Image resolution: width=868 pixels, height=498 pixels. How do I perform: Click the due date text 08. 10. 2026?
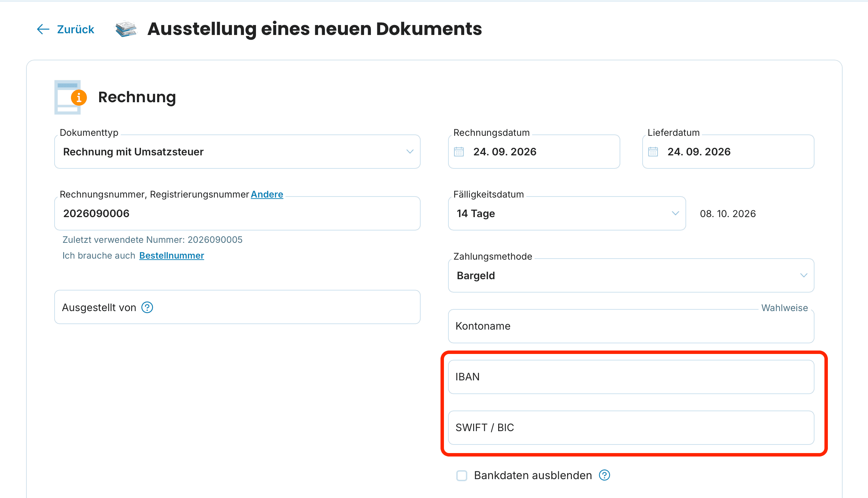[x=728, y=214]
